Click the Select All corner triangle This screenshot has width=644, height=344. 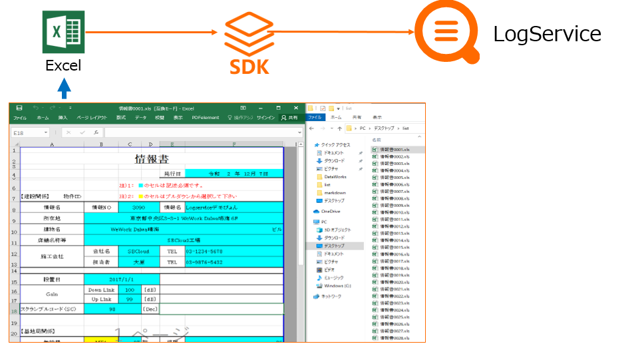click(x=17, y=144)
